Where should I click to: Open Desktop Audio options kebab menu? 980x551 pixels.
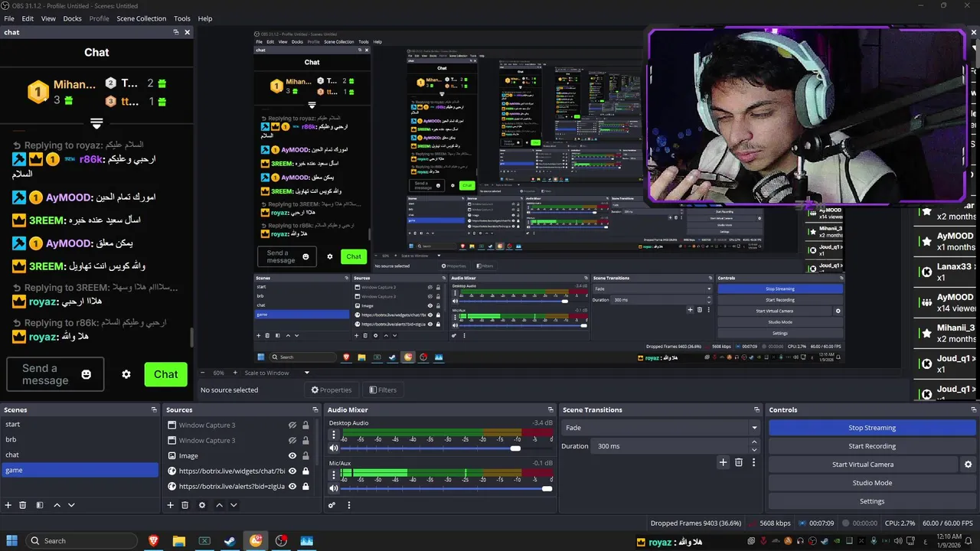click(x=334, y=435)
